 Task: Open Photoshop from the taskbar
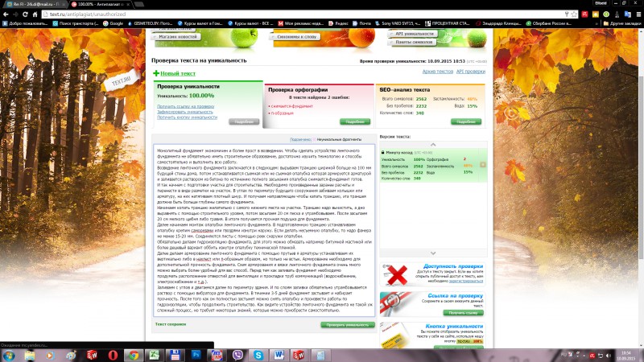[x=196, y=356]
